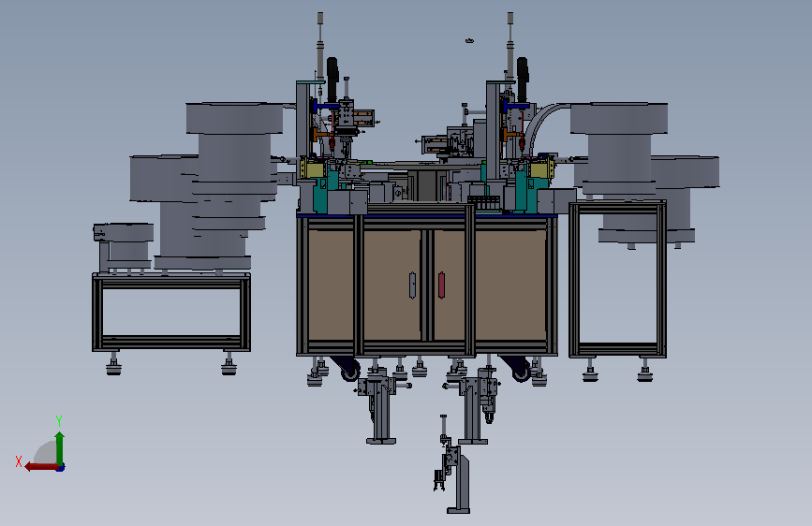Select the gray handle on the cabinet door
The image size is (812, 526).
point(413,285)
